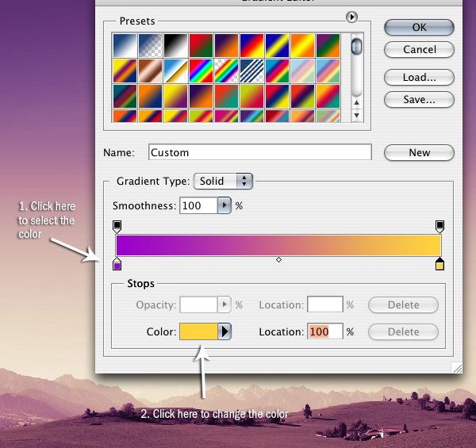This screenshot has width=476, height=448.
Task: Click the opacity stop Location field
Action: [x=325, y=304]
